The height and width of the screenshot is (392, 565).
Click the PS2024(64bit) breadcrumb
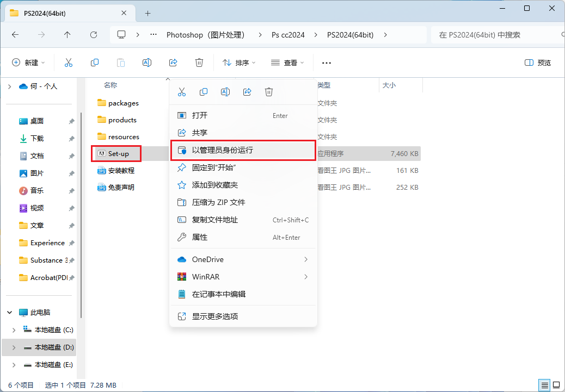[350, 35]
